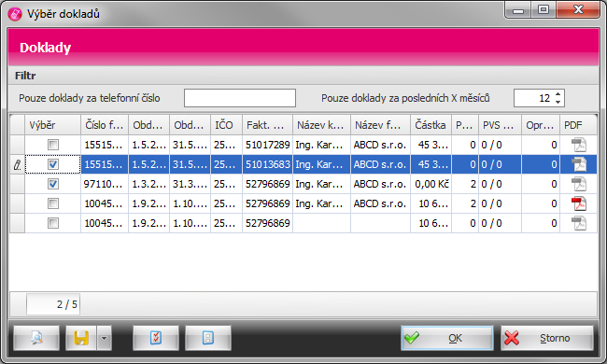
Task: Untick checkbox in row with 51013683
Action: [x=53, y=164]
